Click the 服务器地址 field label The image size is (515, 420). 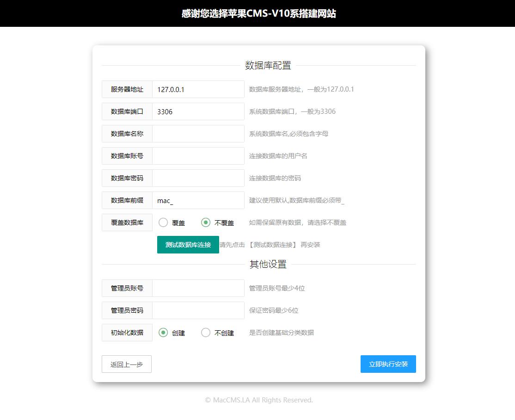point(127,89)
